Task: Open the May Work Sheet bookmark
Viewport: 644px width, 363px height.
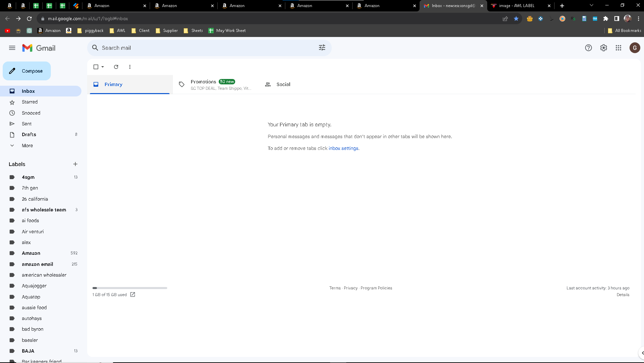Action: (227, 31)
